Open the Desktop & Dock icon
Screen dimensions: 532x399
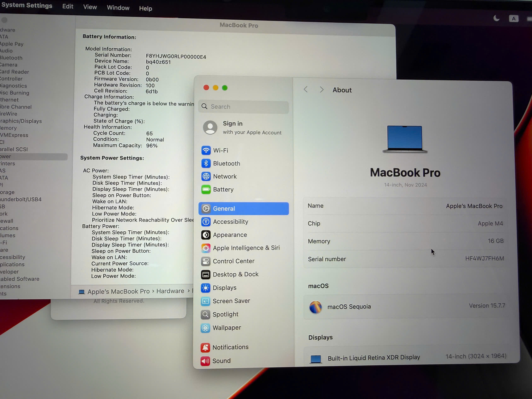(206, 274)
